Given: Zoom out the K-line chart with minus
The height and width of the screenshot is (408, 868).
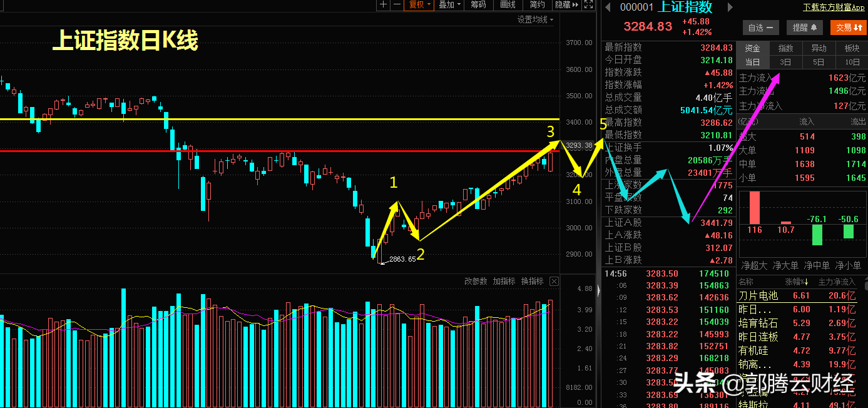Looking at the screenshot, I should tap(397, 5).
